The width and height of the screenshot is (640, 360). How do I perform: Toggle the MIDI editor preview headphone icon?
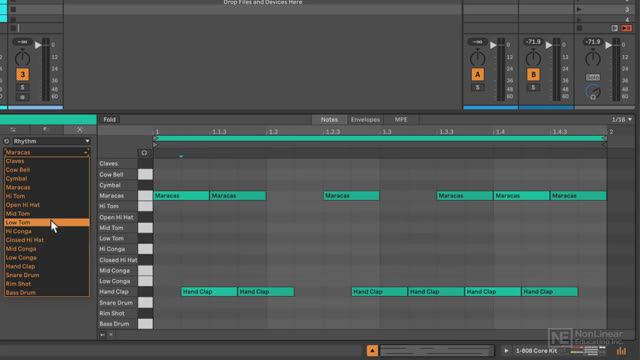[x=144, y=153]
